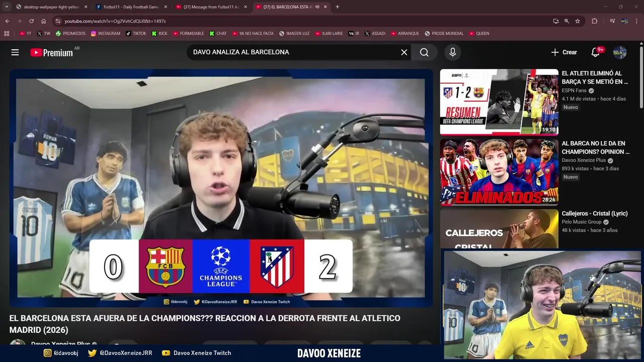
Task: Open the PROMIEDOS bookmark
Action: click(70, 34)
